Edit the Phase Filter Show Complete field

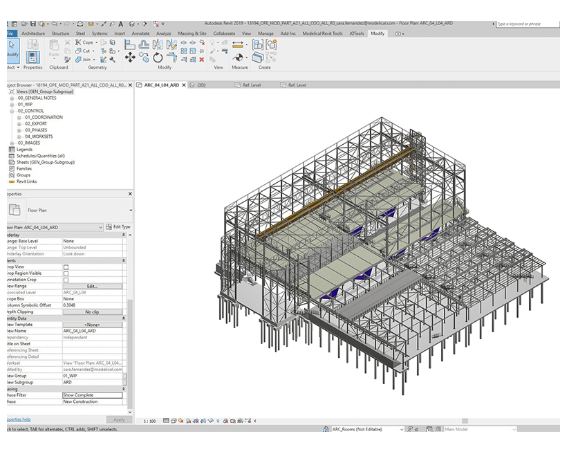[x=92, y=395]
